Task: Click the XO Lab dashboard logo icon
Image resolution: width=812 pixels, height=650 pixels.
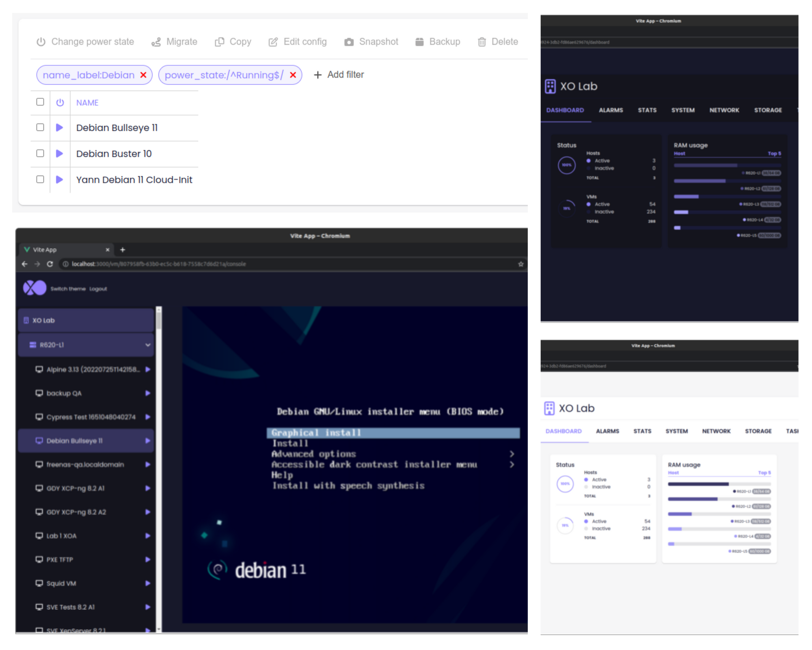Action: tap(550, 86)
